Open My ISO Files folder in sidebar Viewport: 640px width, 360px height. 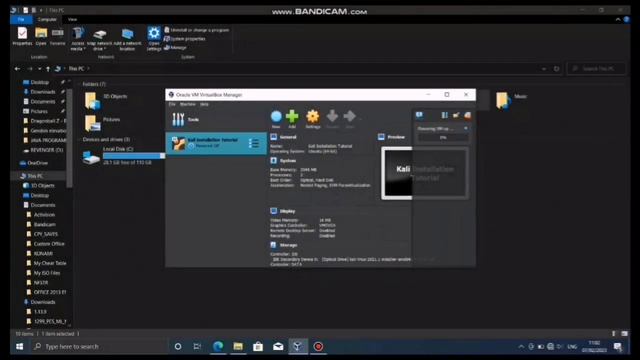[43, 273]
